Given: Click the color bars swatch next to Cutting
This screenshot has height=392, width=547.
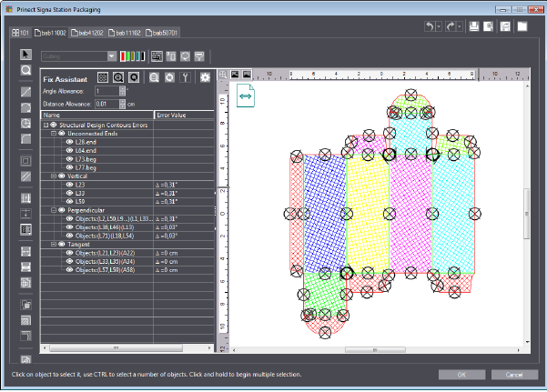Looking at the screenshot, I should [133, 56].
